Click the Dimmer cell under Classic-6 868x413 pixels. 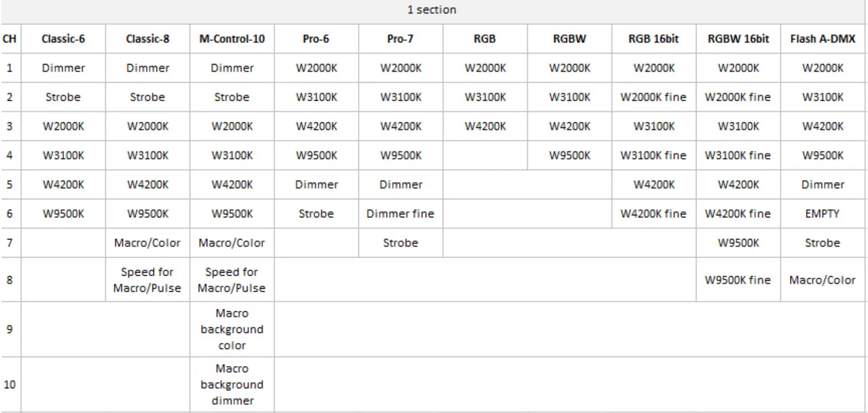[63, 68]
